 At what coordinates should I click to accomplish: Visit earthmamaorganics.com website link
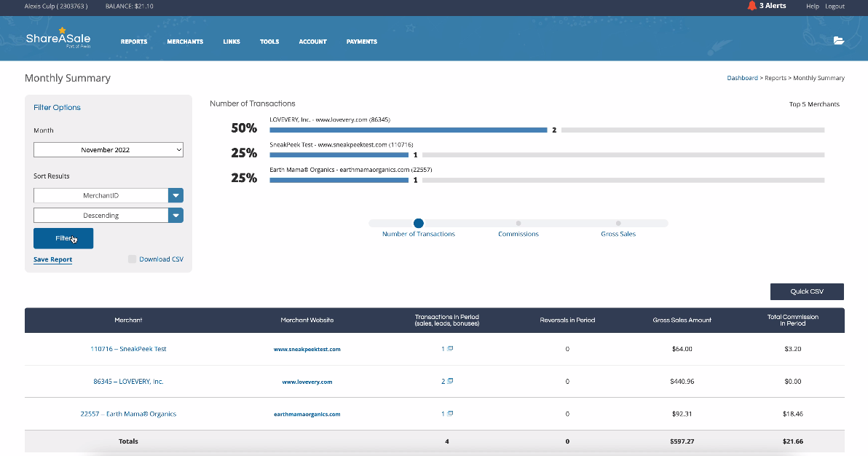coord(307,414)
